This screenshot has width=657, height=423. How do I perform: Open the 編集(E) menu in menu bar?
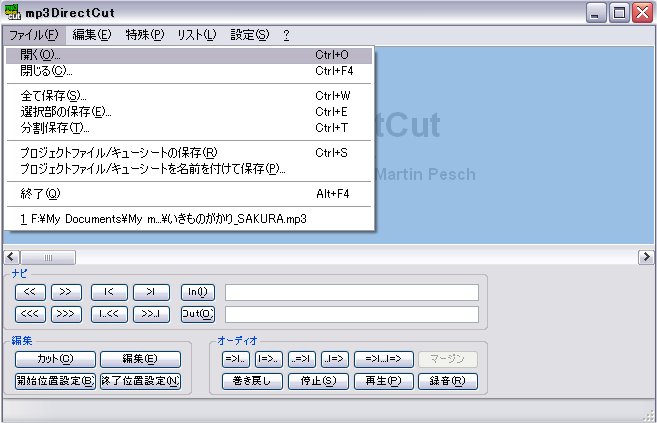pos(92,35)
